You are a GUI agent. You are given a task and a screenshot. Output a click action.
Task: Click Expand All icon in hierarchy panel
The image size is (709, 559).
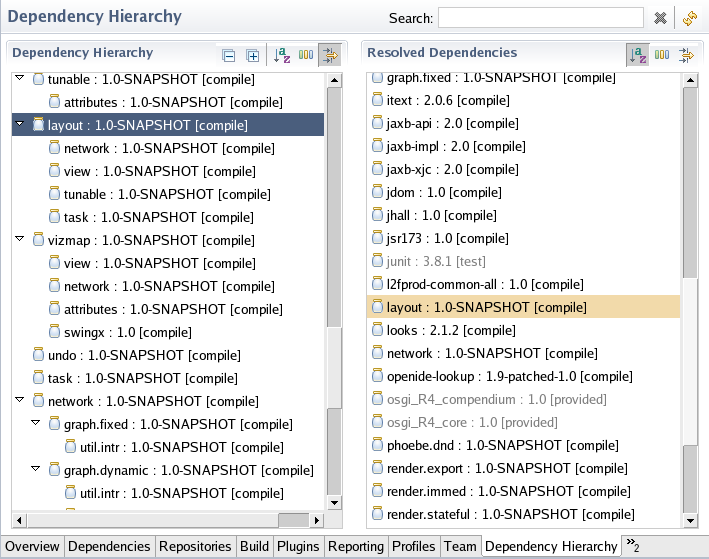(253, 56)
